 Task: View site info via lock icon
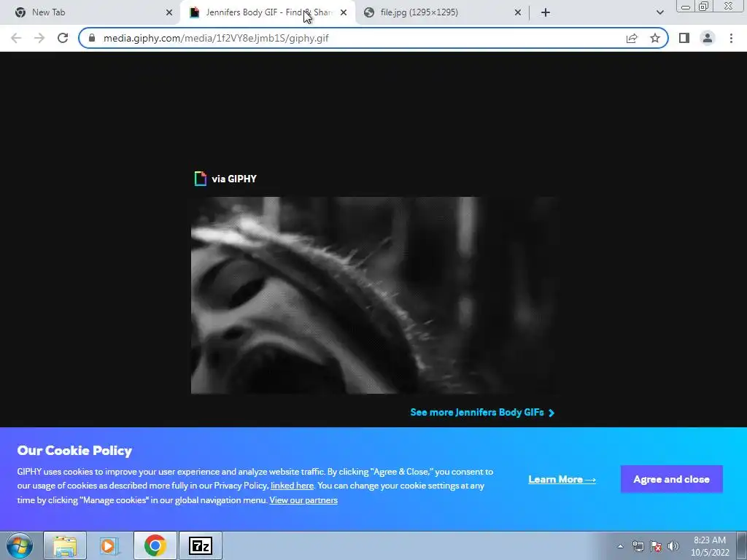[x=92, y=38]
